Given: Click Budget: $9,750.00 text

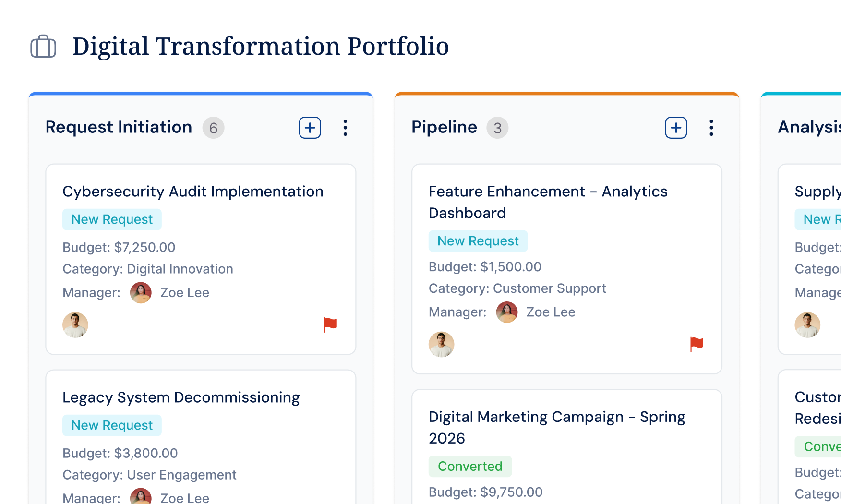Looking at the screenshot, I should click(486, 492).
